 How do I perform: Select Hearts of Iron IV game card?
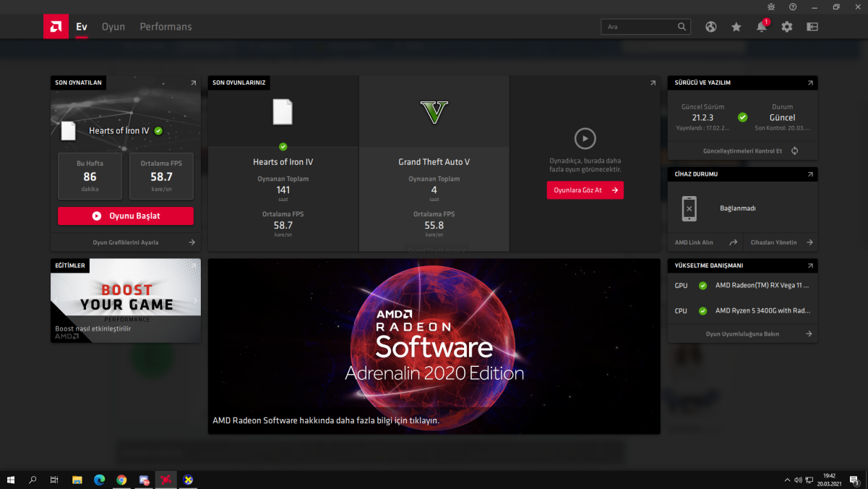click(283, 163)
